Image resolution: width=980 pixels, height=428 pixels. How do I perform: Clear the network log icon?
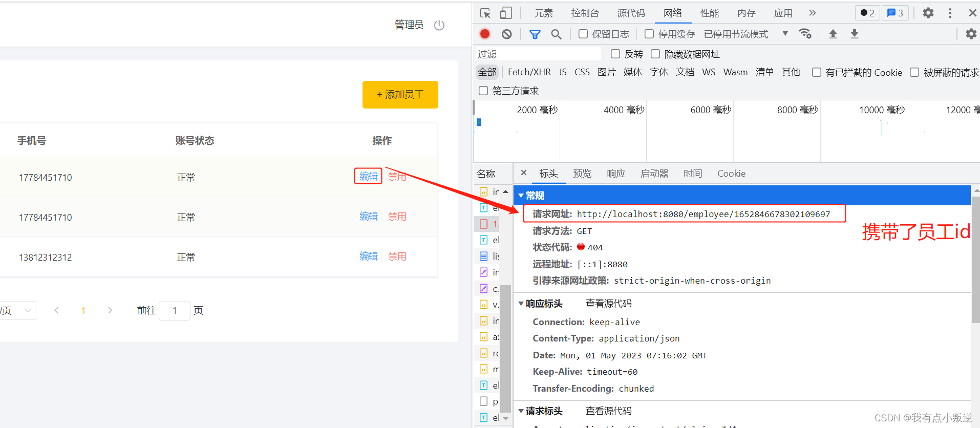pos(506,34)
